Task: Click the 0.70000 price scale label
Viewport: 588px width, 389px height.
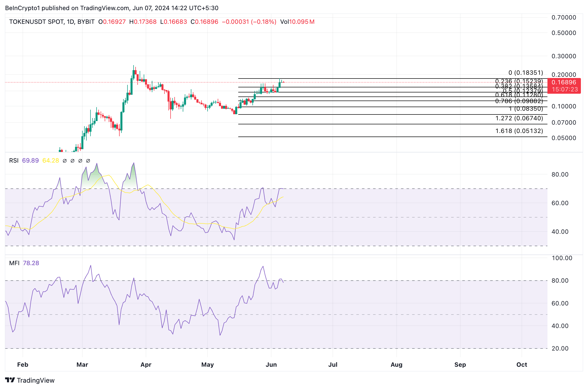Action: 564,17
